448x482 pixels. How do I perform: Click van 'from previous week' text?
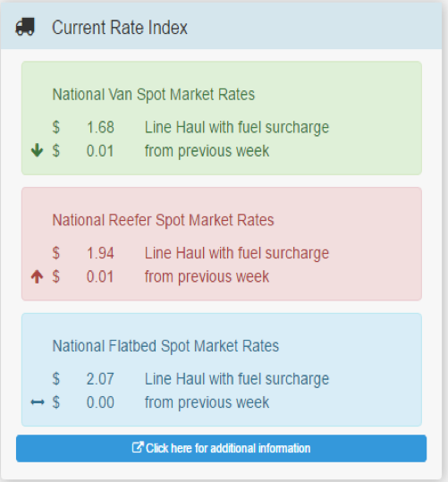point(207,151)
